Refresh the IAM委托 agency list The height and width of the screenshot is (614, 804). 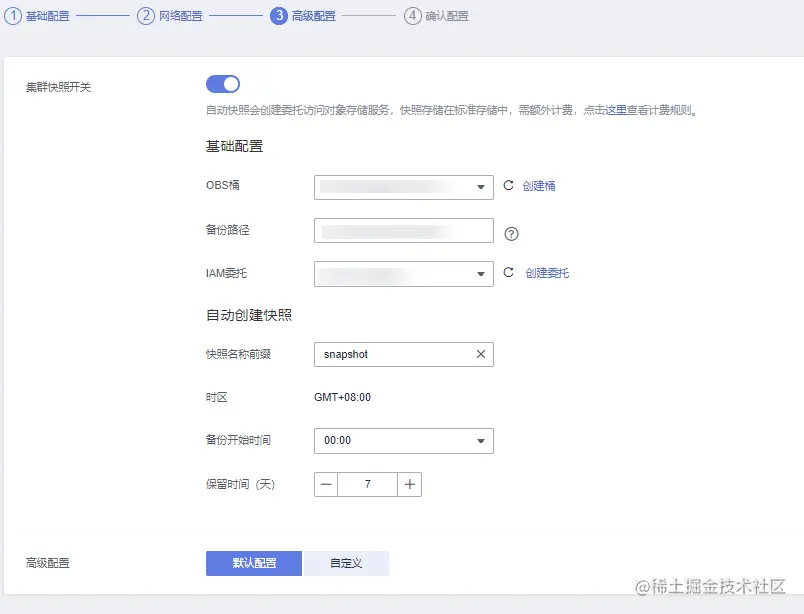(510, 272)
